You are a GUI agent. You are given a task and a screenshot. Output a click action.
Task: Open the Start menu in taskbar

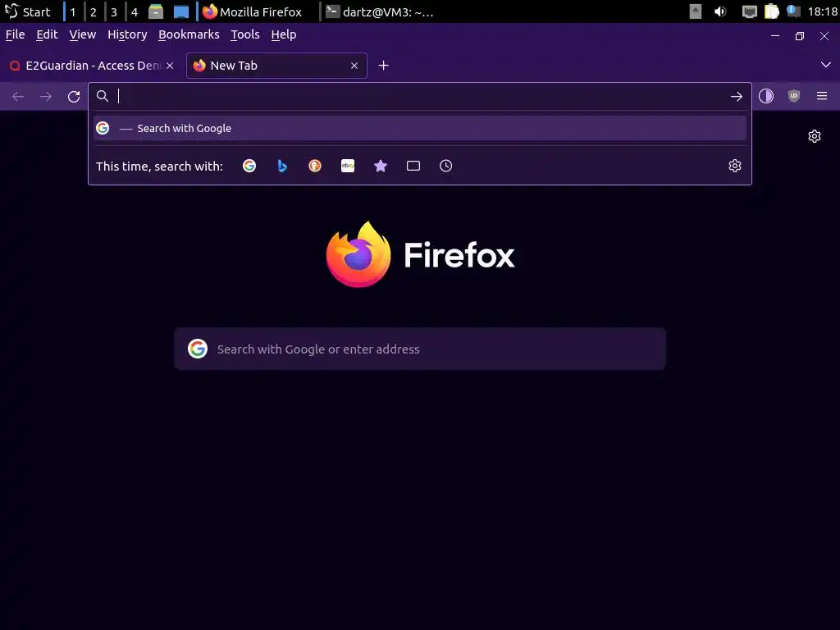[x=28, y=11]
